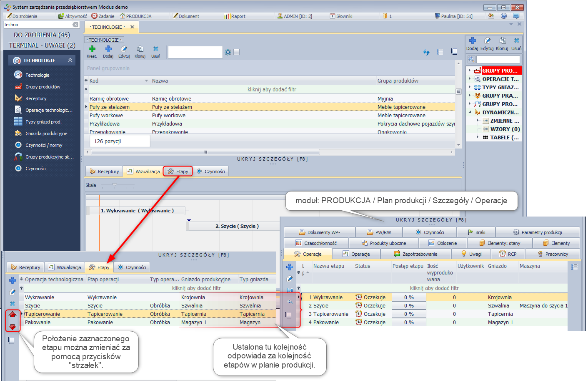Collapse the DYNAMICZN... tree node
This screenshot has width=588, height=383.
pos(470,112)
